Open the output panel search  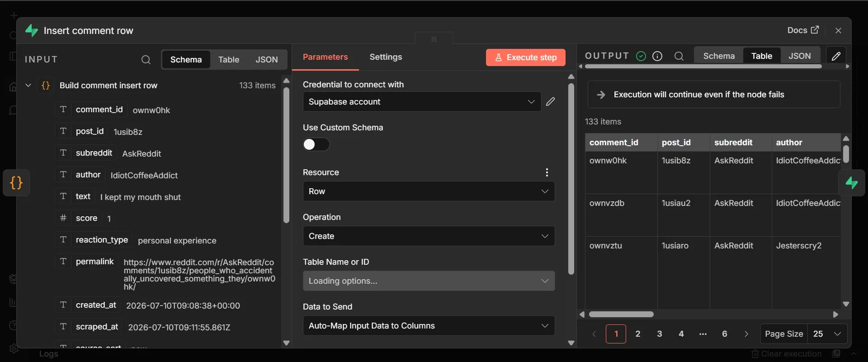click(679, 56)
